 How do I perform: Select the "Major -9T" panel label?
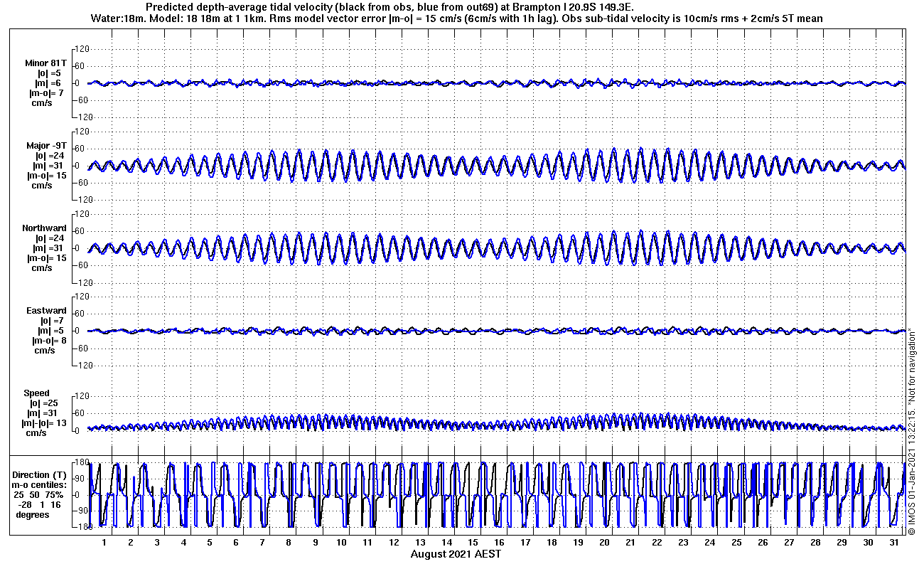[x=46, y=146]
